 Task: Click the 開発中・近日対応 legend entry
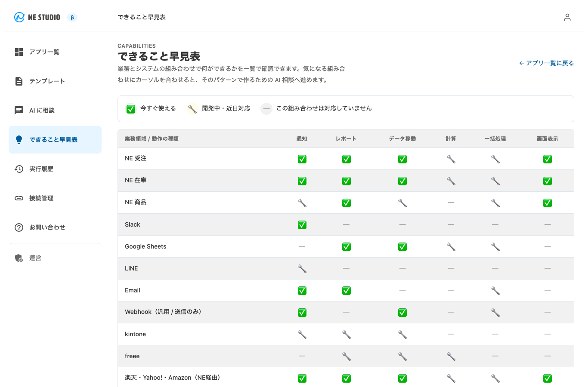219,109
